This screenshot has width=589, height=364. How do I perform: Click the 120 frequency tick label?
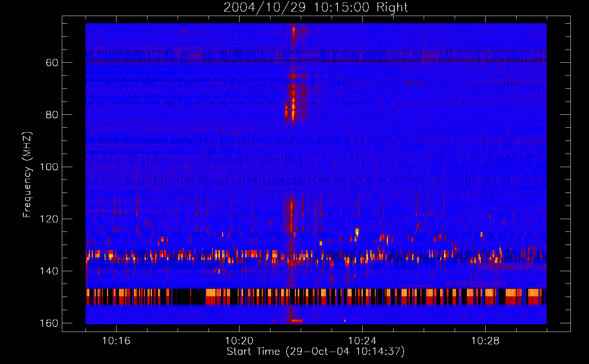[x=49, y=219]
